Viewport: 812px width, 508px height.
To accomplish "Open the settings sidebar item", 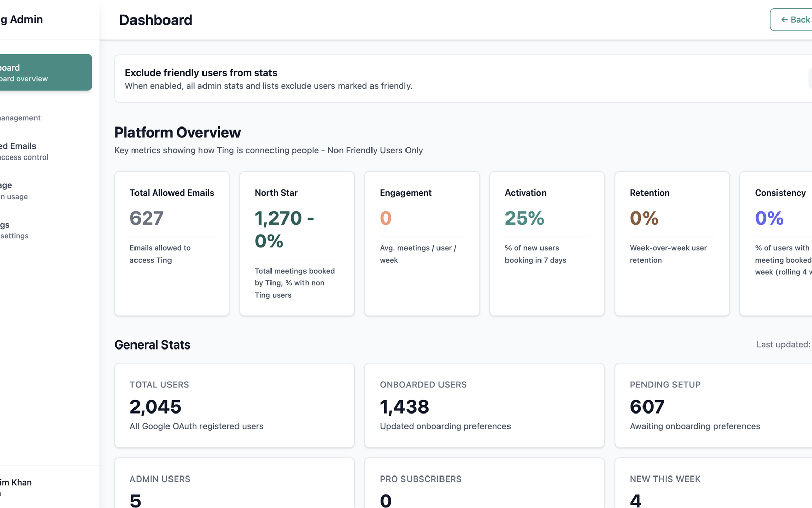I will [45, 230].
